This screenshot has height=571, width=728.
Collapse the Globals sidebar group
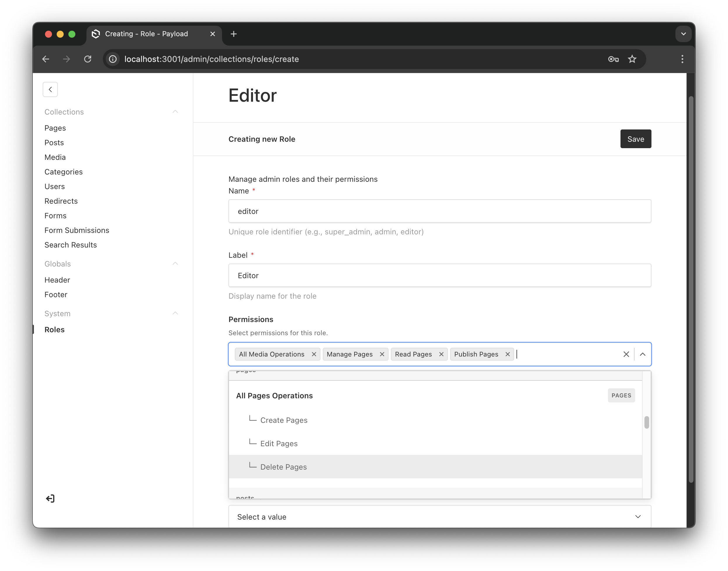tap(175, 264)
